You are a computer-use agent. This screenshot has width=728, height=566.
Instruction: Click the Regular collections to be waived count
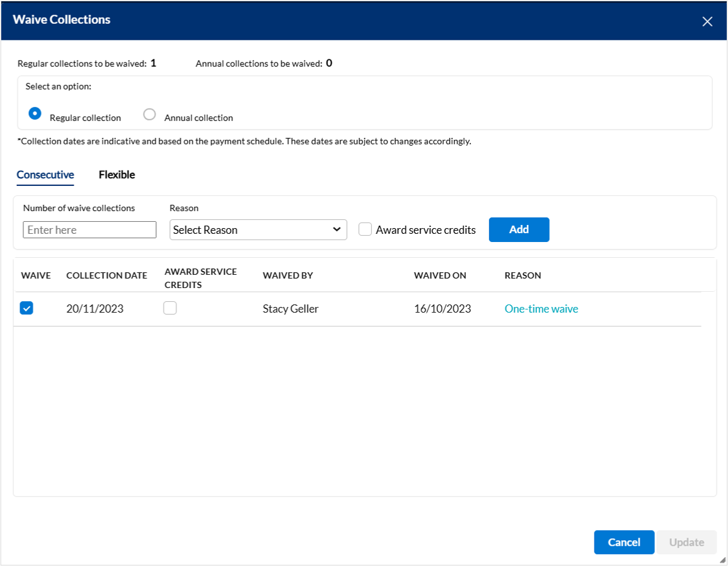[x=153, y=63]
